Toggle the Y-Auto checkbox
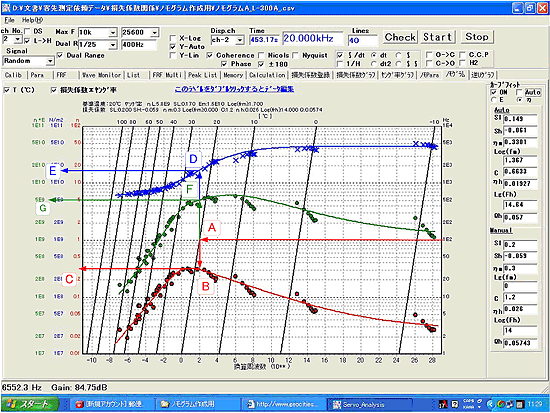550x413 pixels. coord(173,46)
